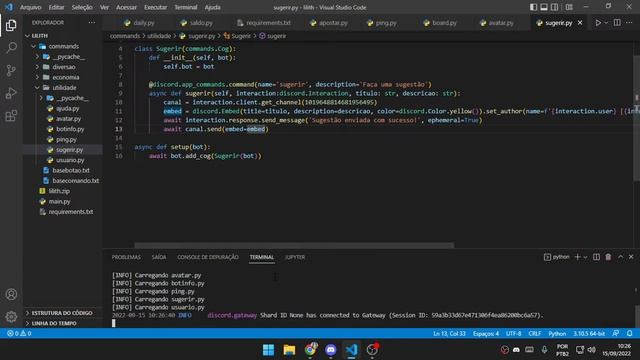Open usuario.py in the explorer
Image resolution: width=640 pixels, height=360 pixels.
point(70,160)
